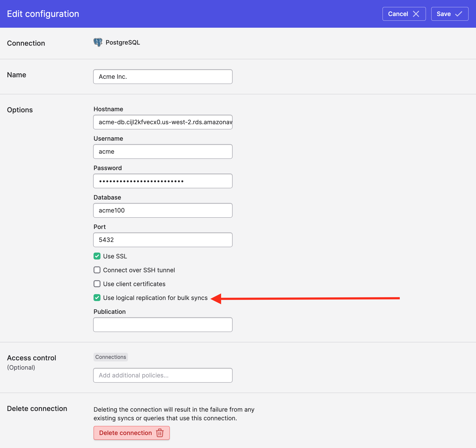Focus the Name input field
This screenshot has height=448, width=476.
coord(163,77)
